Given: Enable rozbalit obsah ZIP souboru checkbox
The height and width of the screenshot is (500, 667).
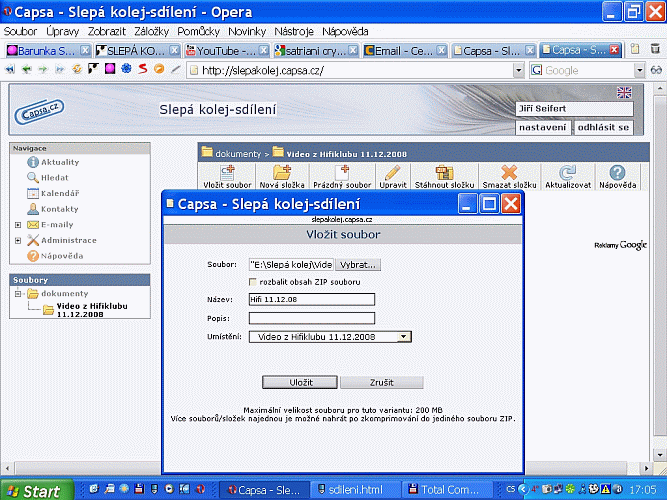Looking at the screenshot, I should coord(252,281).
